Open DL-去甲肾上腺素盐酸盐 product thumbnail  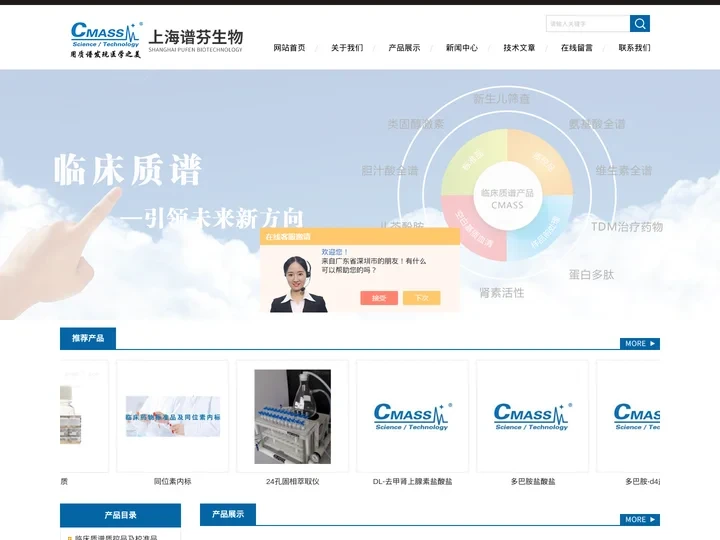click(412, 416)
